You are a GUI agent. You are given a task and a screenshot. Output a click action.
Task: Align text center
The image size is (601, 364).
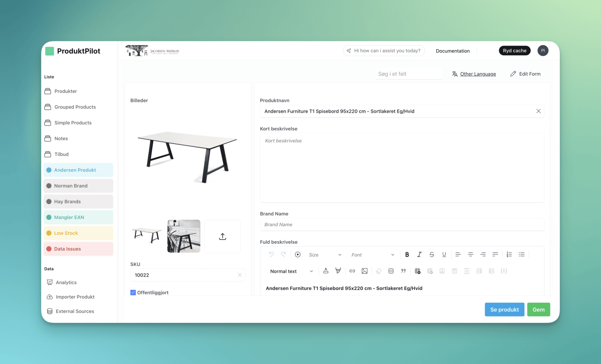pyautogui.click(x=470, y=254)
